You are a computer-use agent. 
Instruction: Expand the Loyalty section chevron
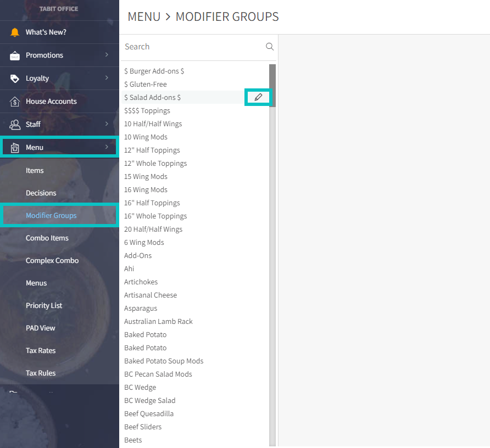[107, 78]
